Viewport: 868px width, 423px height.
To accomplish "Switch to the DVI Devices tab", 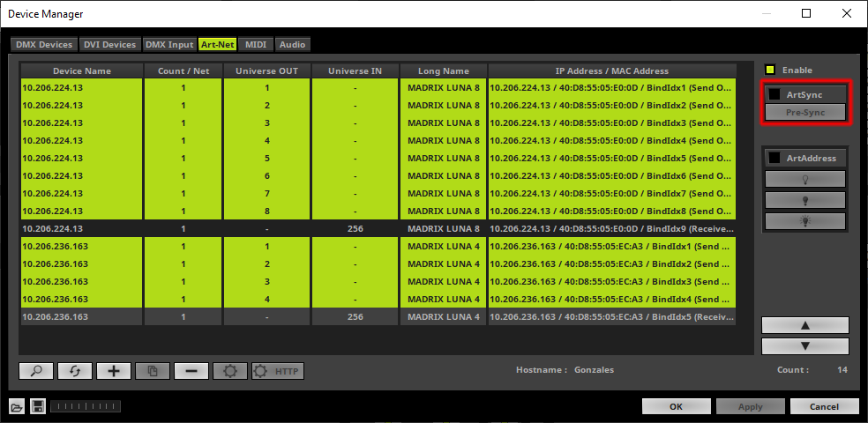I will (109, 45).
